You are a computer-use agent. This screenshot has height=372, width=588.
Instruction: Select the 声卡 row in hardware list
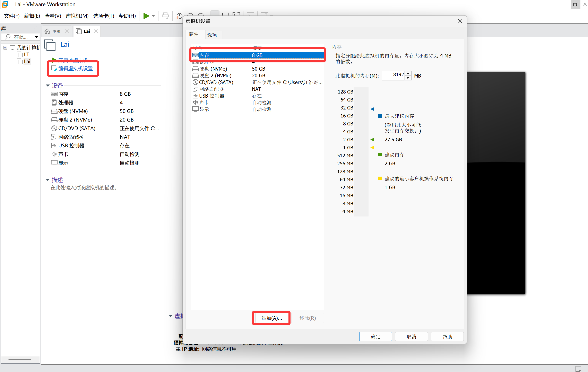point(258,103)
